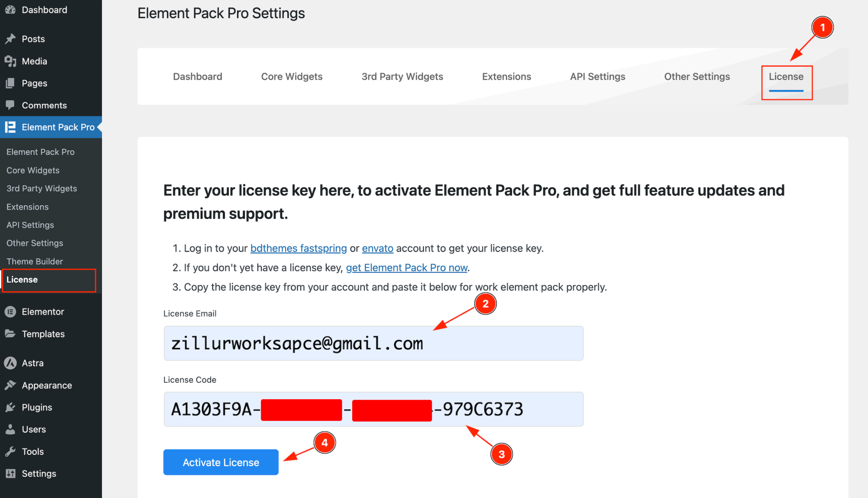Click inside the License Email field
868x498 pixels.
pyautogui.click(x=373, y=343)
